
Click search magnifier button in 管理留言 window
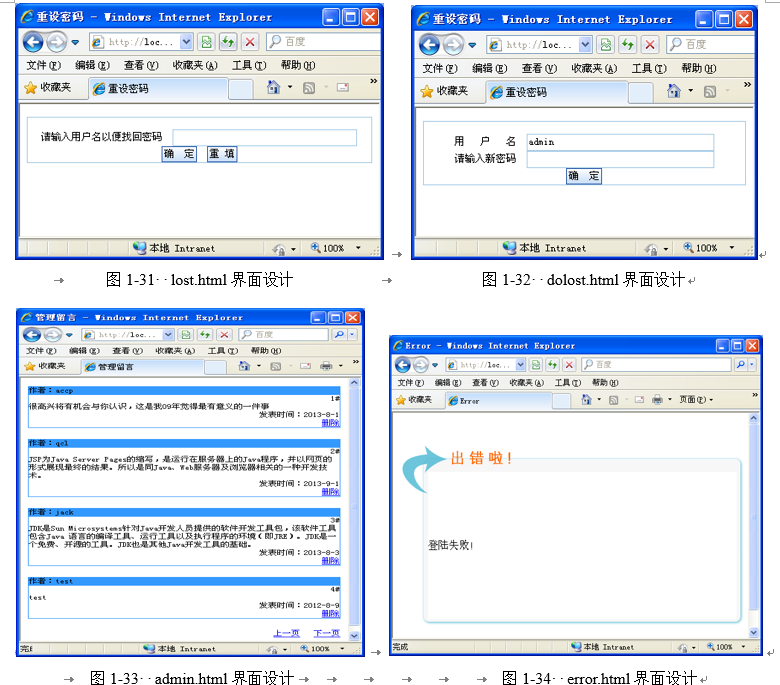[x=340, y=334]
